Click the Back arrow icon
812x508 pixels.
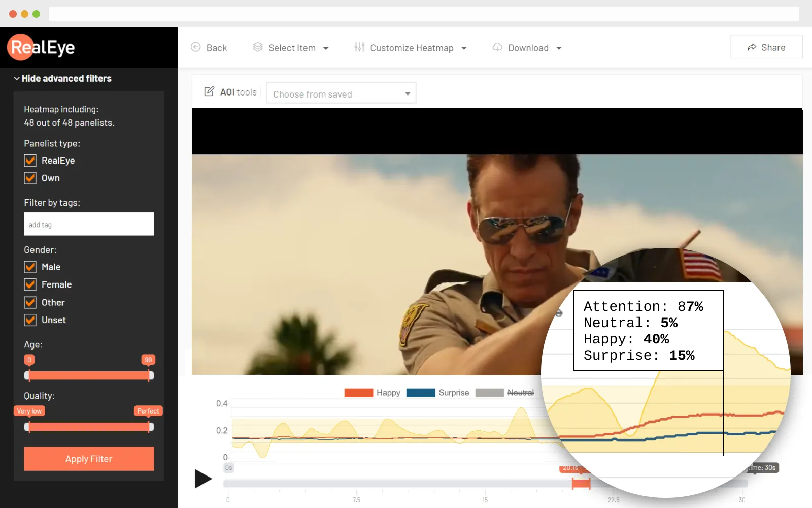195,47
